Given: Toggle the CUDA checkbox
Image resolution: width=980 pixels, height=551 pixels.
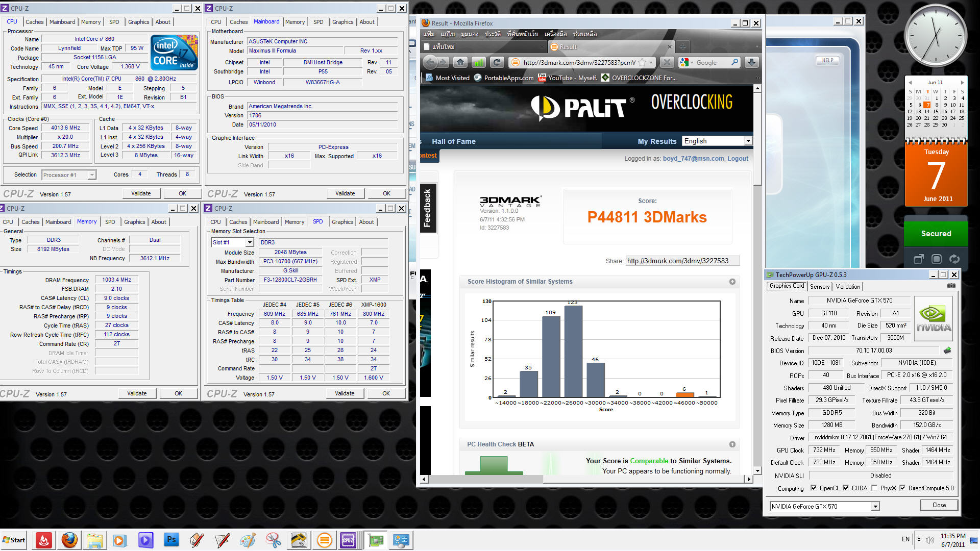Looking at the screenshot, I should tap(846, 488).
